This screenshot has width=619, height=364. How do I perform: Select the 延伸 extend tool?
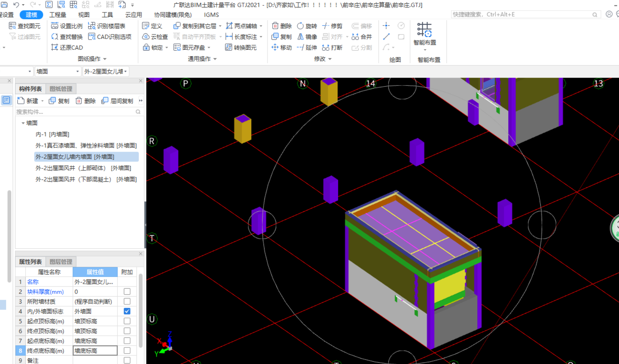click(307, 48)
